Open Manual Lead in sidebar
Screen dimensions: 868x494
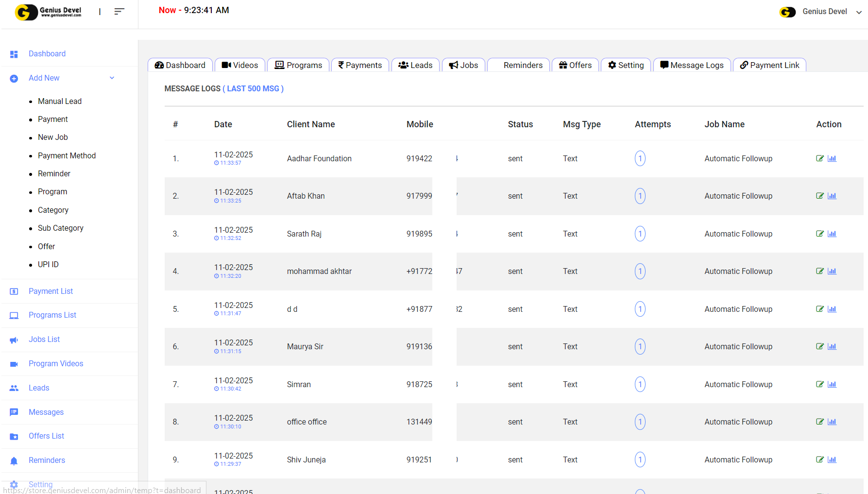[x=60, y=101]
